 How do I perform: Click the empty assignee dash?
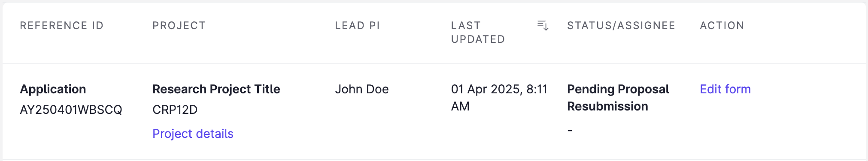click(570, 130)
